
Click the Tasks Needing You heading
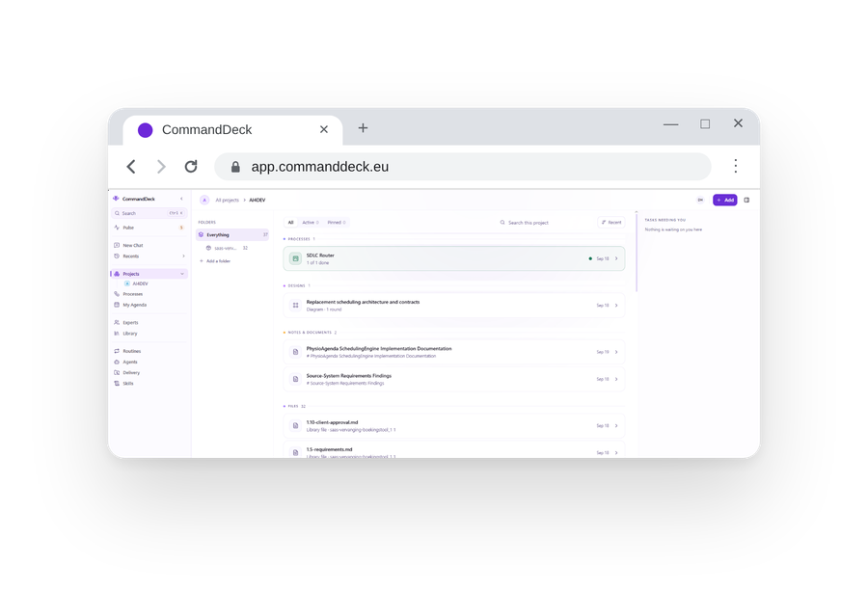[x=665, y=220]
